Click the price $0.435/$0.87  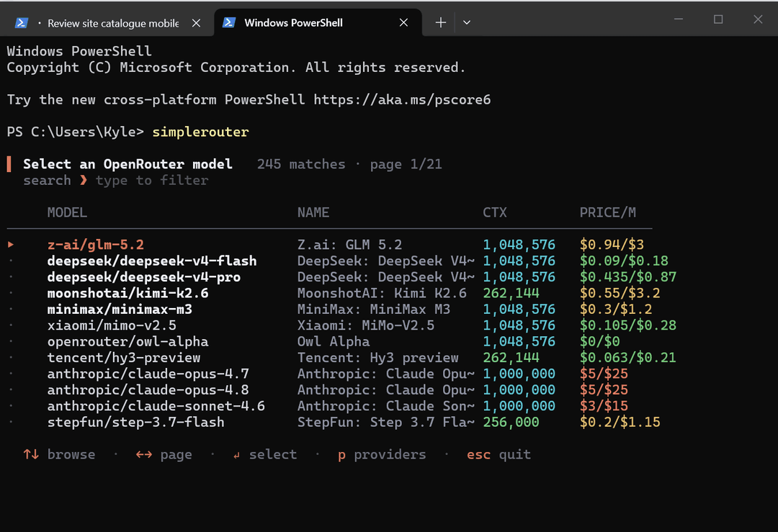click(x=628, y=277)
